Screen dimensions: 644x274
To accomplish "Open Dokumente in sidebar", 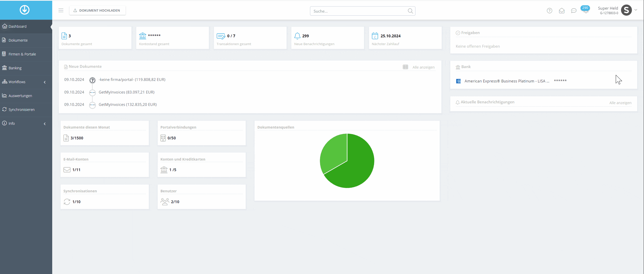I will click(26, 40).
